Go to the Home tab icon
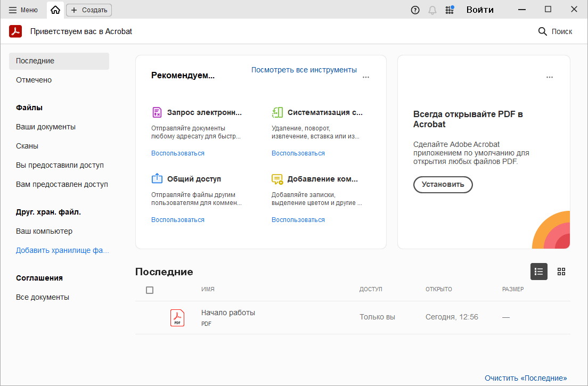588x386 pixels. tap(55, 10)
